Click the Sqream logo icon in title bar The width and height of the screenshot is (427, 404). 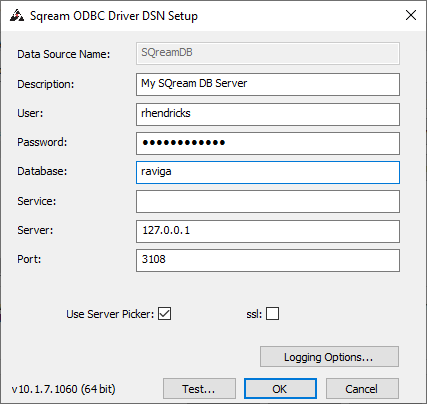point(17,15)
